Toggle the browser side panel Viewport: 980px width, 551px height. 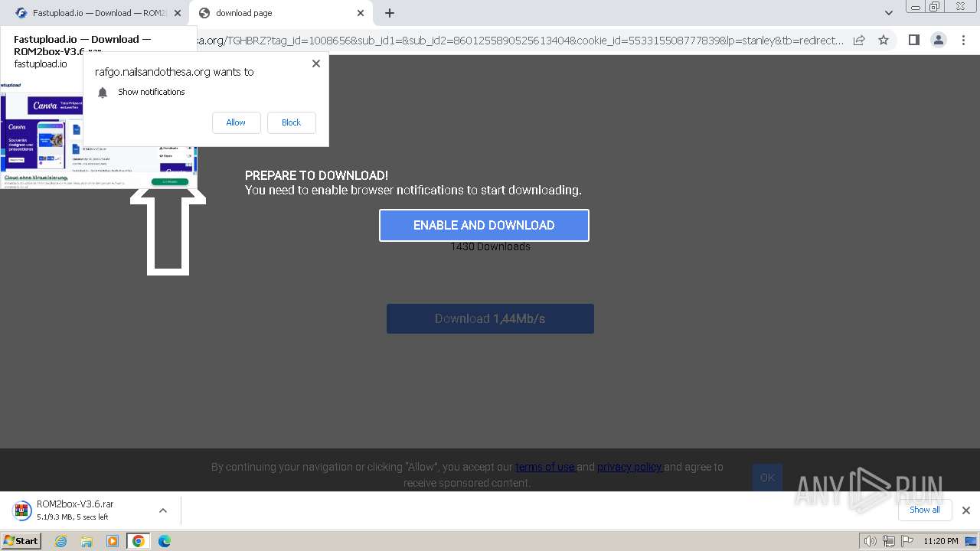tap(913, 41)
